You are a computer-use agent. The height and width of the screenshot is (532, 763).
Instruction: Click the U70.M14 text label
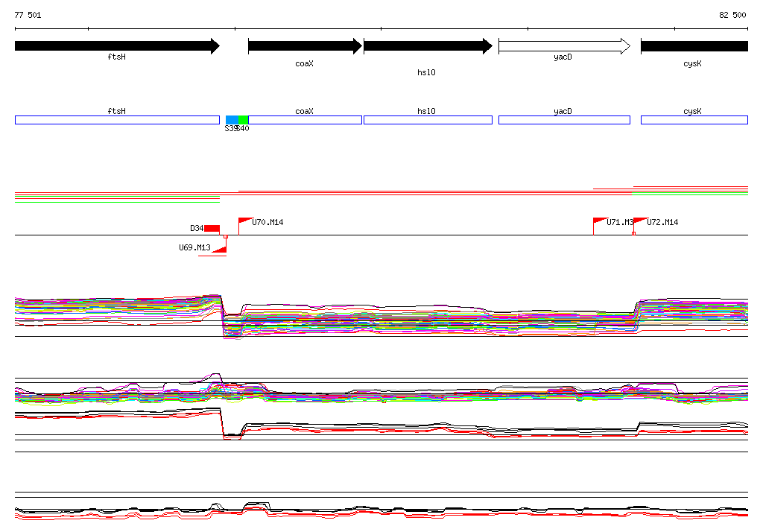click(x=267, y=222)
